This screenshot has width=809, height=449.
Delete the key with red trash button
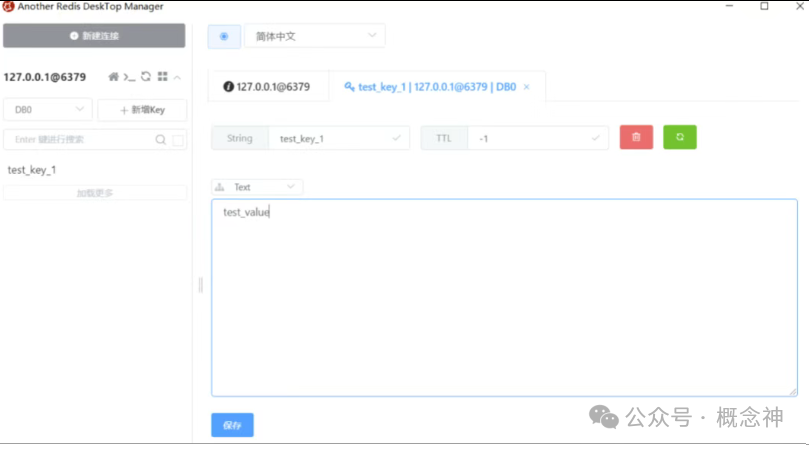pos(636,137)
